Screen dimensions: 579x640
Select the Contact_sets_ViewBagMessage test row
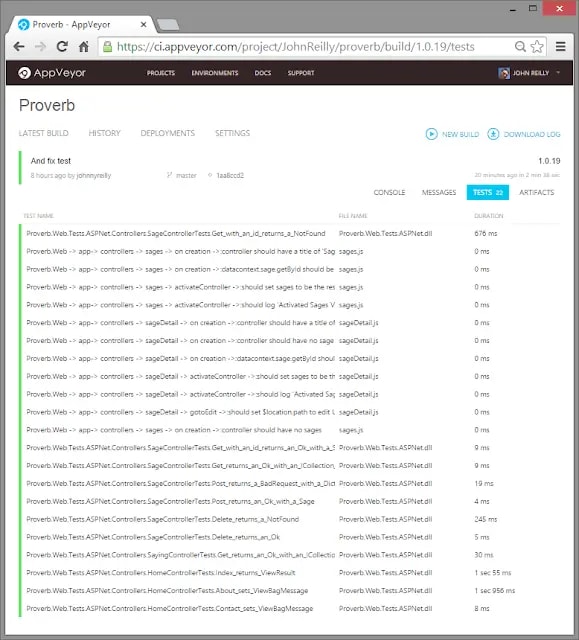point(291,609)
